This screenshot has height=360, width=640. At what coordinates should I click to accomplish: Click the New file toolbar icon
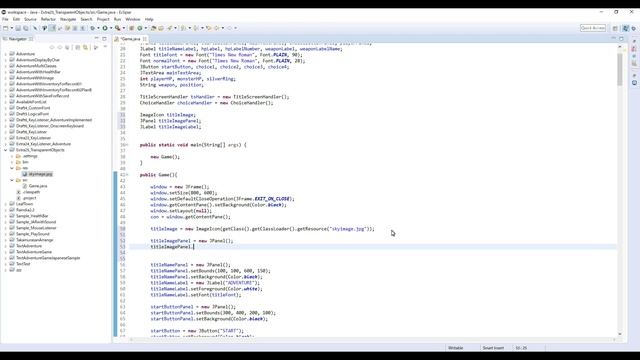coord(6,28)
